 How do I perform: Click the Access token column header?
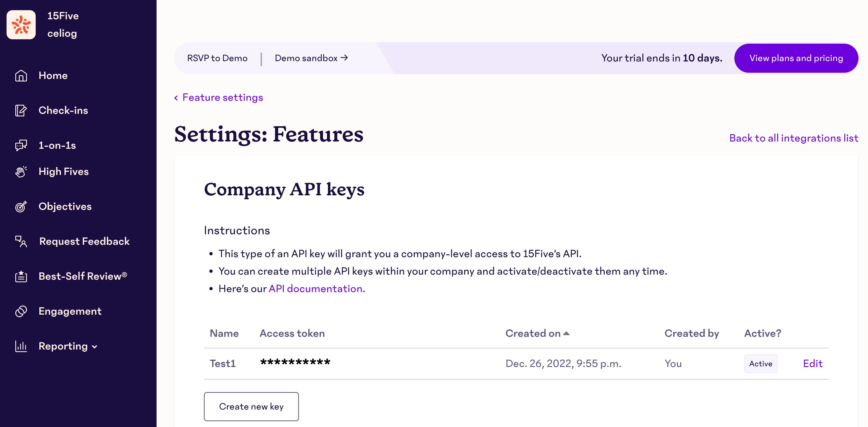pyautogui.click(x=292, y=333)
